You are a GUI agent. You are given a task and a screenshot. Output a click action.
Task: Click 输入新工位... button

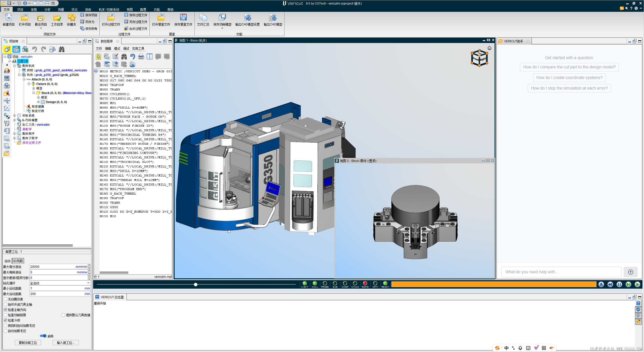[x=66, y=343]
